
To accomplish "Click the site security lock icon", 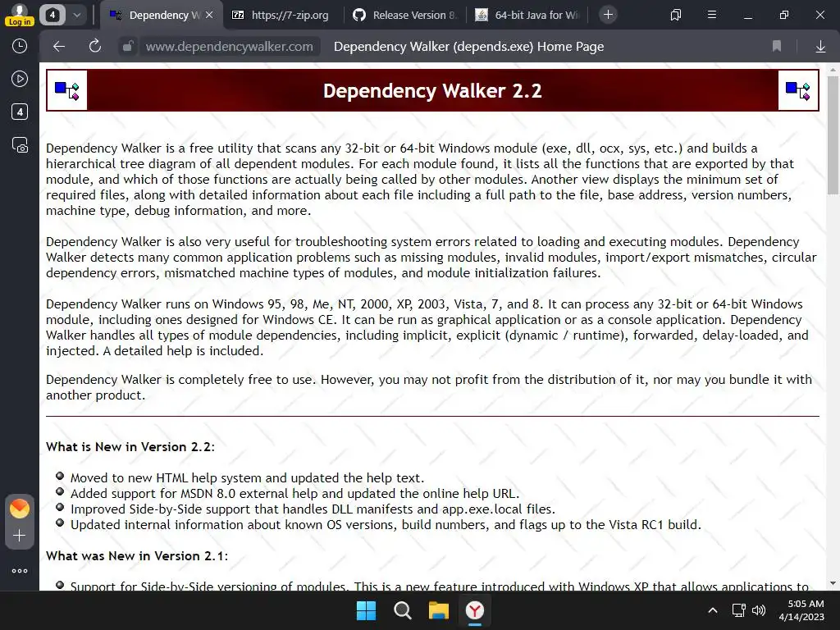I will pos(128,47).
